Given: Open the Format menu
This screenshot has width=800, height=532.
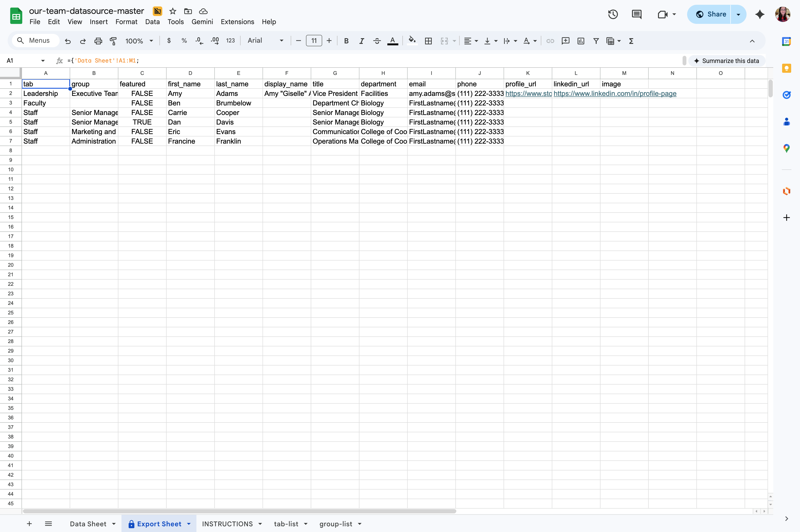Looking at the screenshot, I should click(126, 22).
